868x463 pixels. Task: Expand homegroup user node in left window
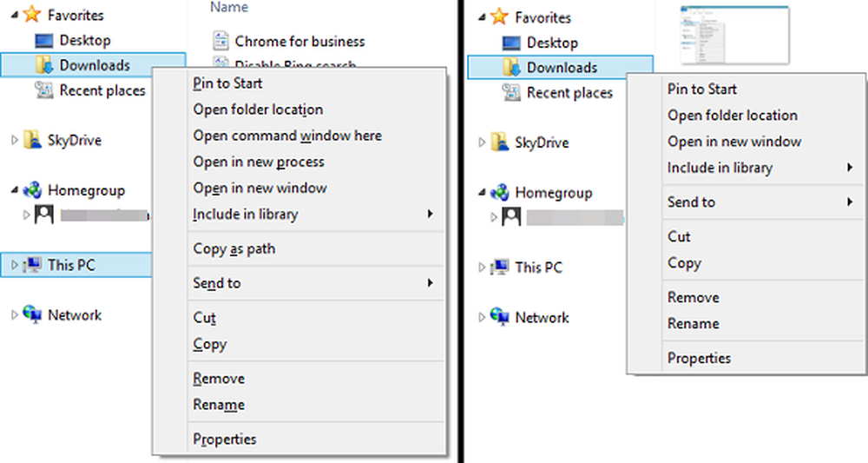point(26,215)
